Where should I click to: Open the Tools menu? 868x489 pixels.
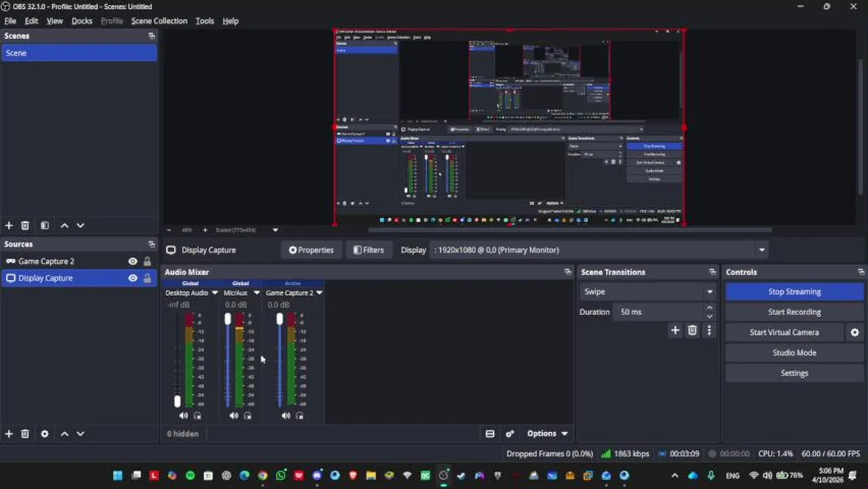(x=204, y=21)
